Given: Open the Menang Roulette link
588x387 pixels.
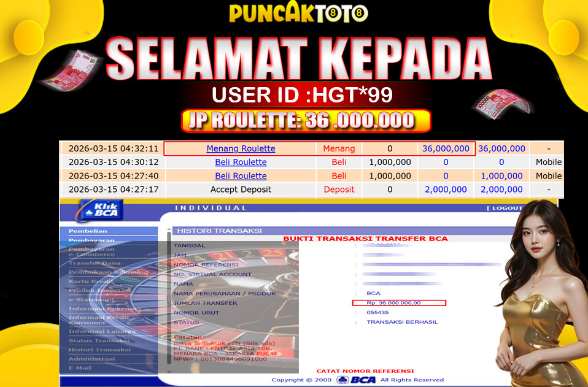Looking at the screenshot, I should click(241, 148).
